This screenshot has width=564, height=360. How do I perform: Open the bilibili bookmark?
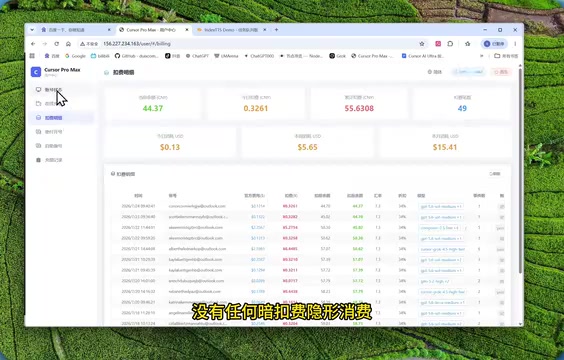(x=100, y=56)
